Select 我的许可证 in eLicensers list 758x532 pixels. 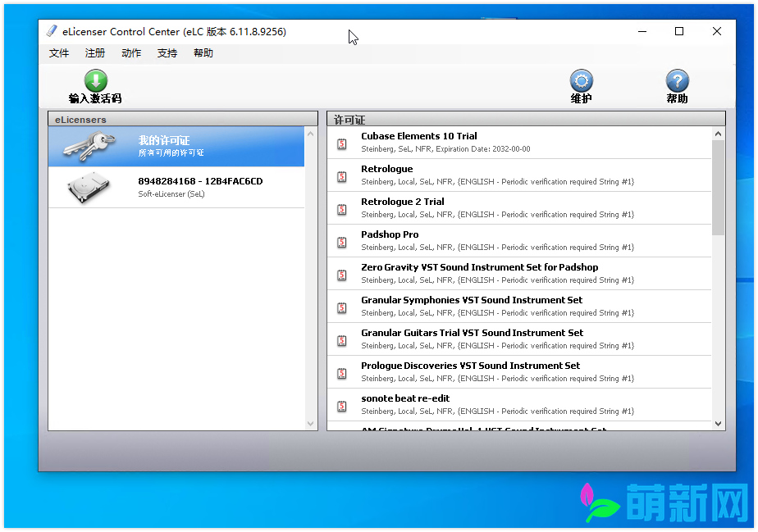coord(176,147)
